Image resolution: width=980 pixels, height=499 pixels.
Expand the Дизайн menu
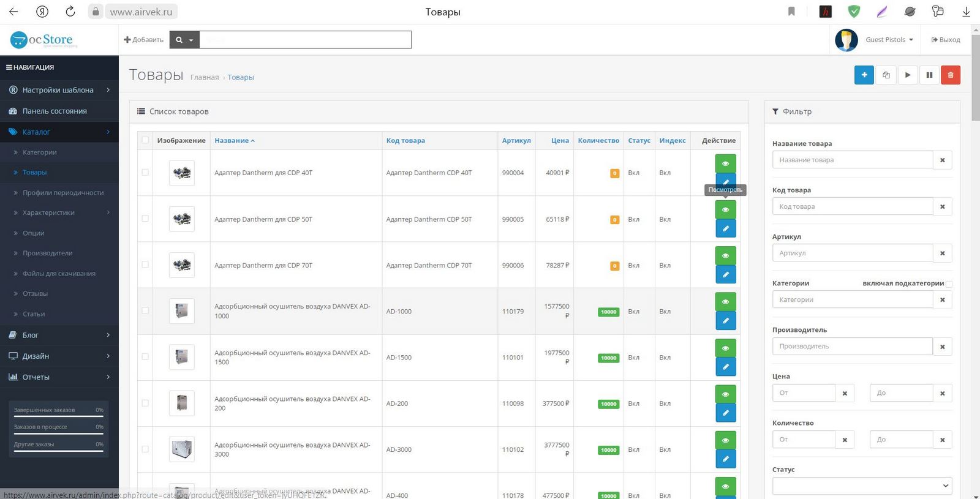pyautogui.click(x=59, y=356)
